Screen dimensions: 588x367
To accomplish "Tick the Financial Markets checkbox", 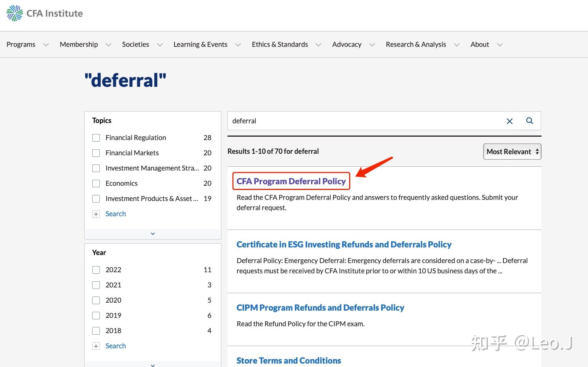I will click(96, 153).
